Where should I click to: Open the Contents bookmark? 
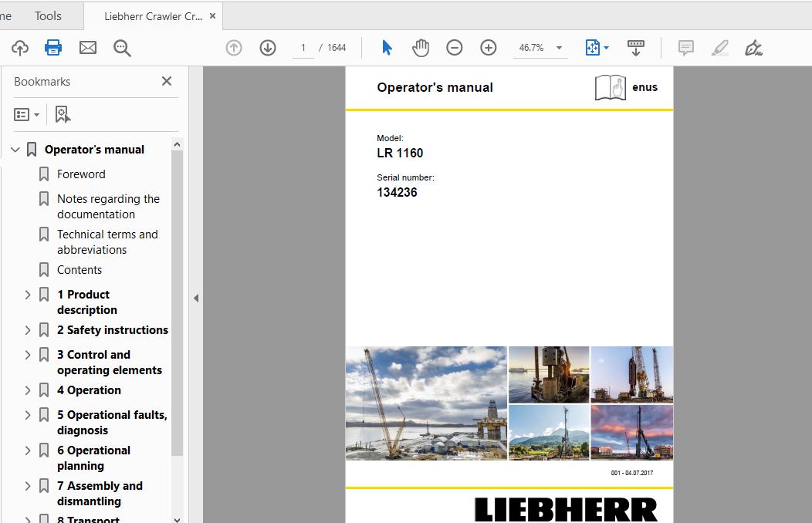coord(80,270)
